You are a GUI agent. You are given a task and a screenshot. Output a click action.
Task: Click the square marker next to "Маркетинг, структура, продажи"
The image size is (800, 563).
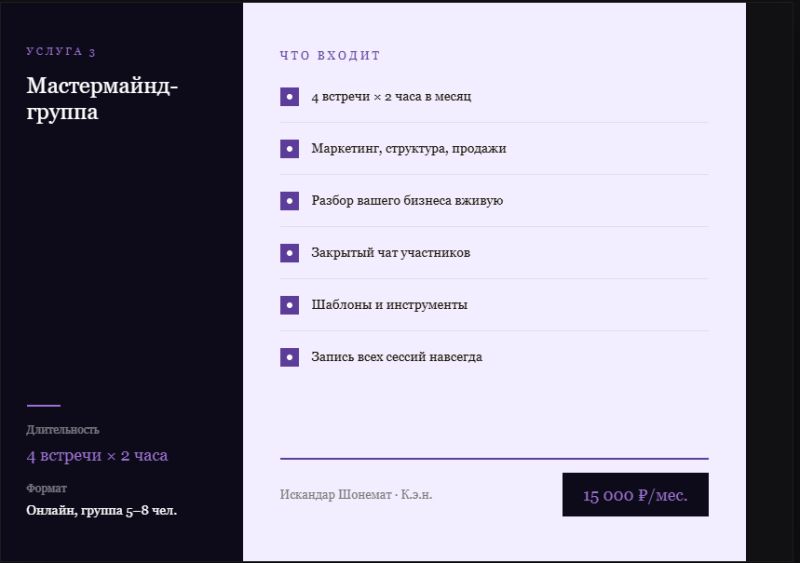click(290, 149)
